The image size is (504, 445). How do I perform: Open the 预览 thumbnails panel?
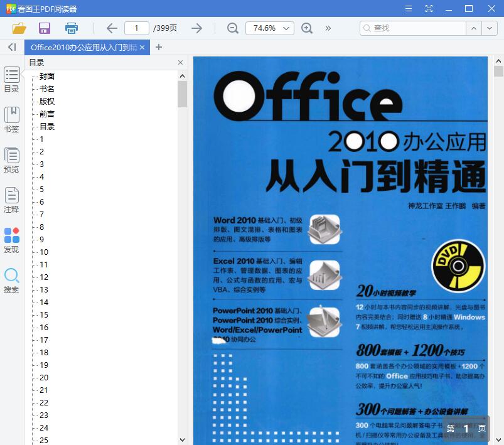(11, 160)
